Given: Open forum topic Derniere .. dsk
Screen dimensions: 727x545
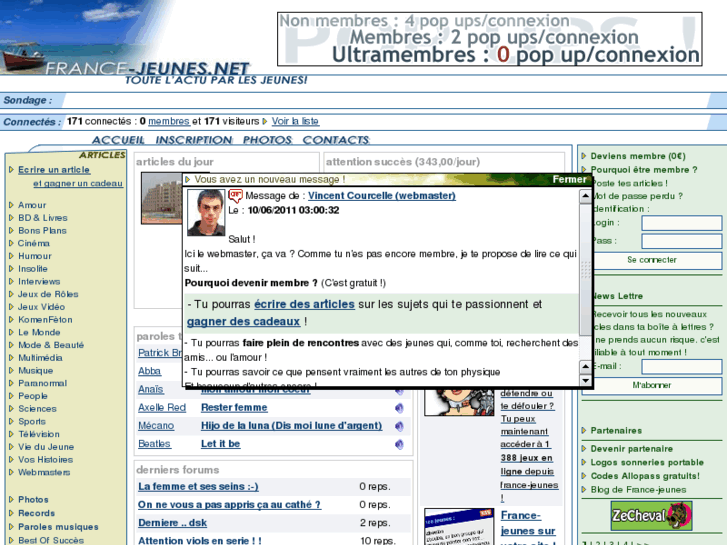Looking at the screenshot, I should (172, 523).
